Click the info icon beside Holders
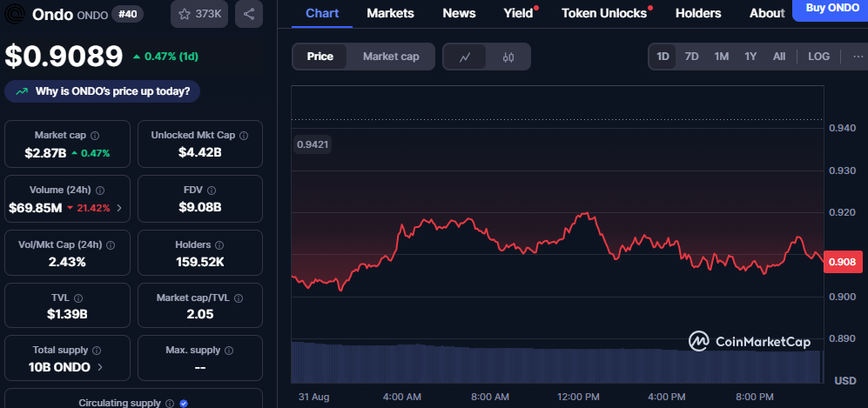The width and height of the screenshot is (868, 408). click(x=219, y=245)
